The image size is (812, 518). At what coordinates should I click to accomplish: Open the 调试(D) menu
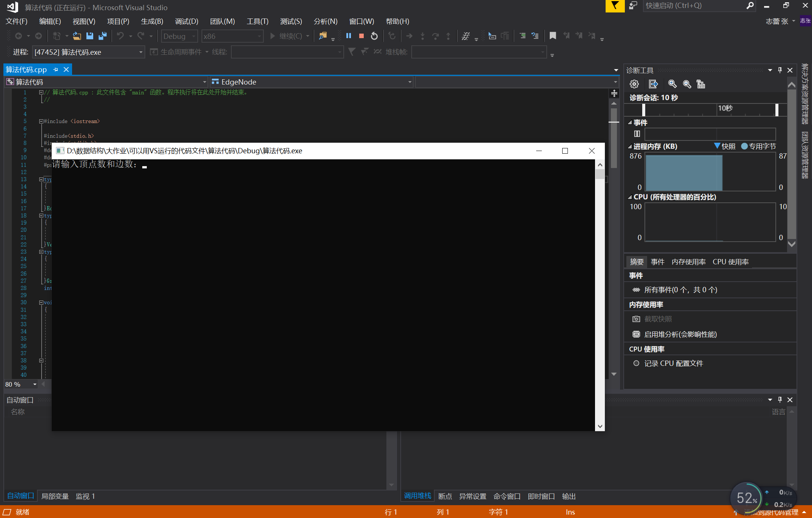pos(186,22)
